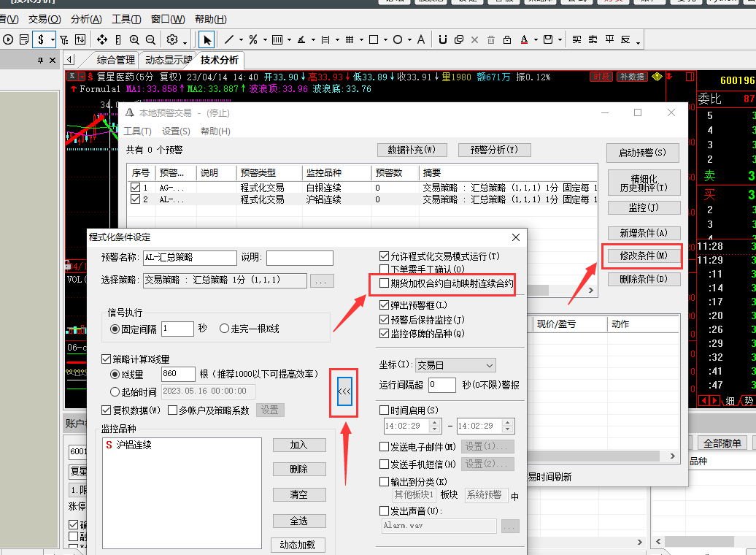Click the 修改条件(M) button
Image resolution: width=756 pixels, height=555 pixels.
coord(643,256)
